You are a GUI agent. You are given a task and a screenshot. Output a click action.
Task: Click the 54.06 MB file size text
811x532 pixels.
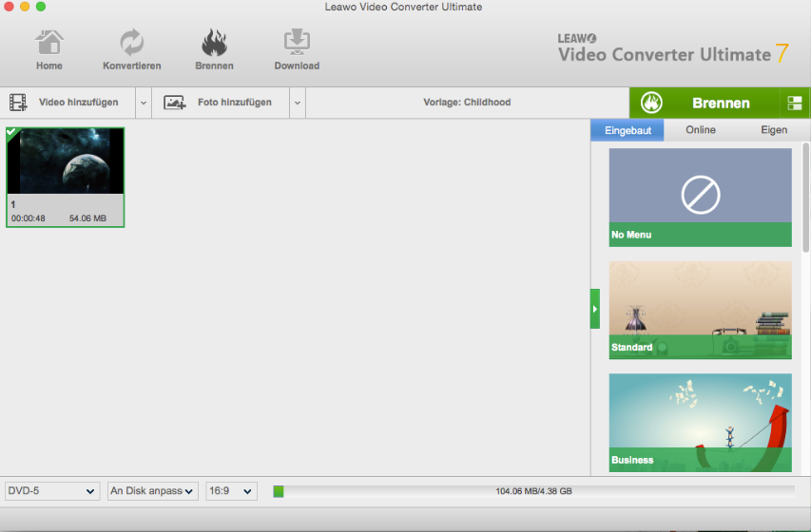tap(87, 218)
